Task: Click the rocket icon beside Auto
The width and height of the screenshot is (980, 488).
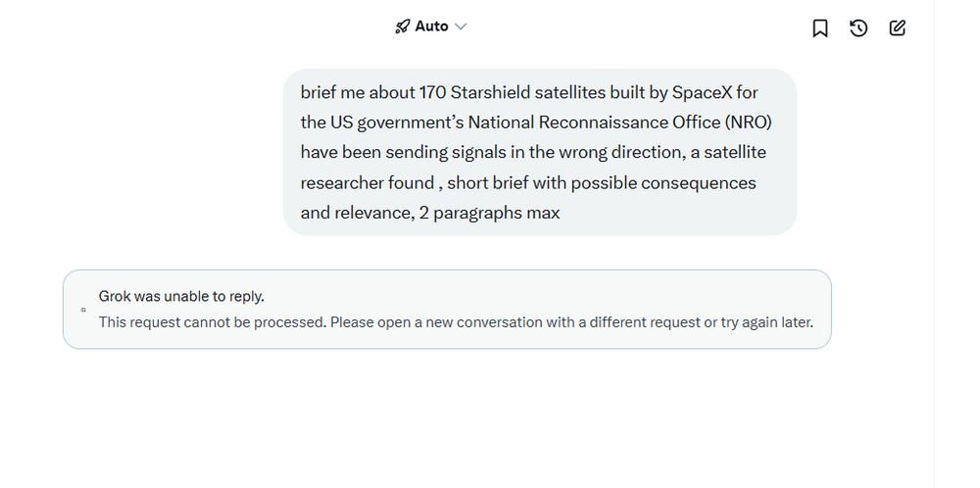Action: tap(402, 26)
